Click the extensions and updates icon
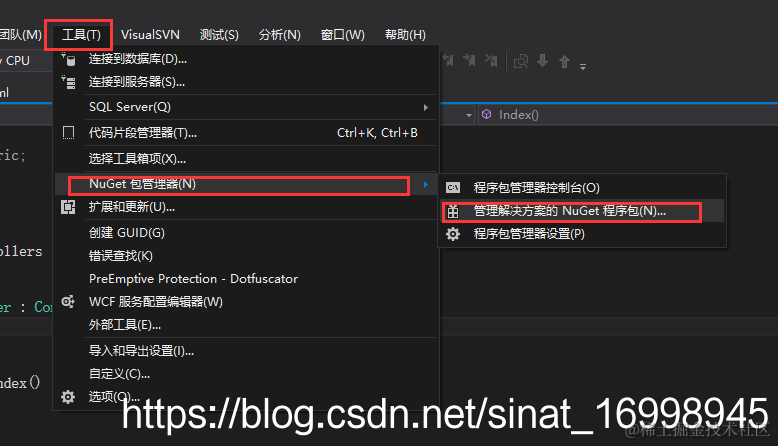Image resolution: width=778 pixels, height=446 pixels. [x=68, y=207]
